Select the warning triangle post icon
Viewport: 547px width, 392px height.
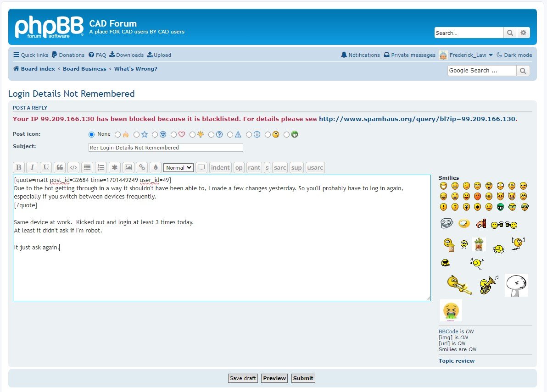coord(230,135)
